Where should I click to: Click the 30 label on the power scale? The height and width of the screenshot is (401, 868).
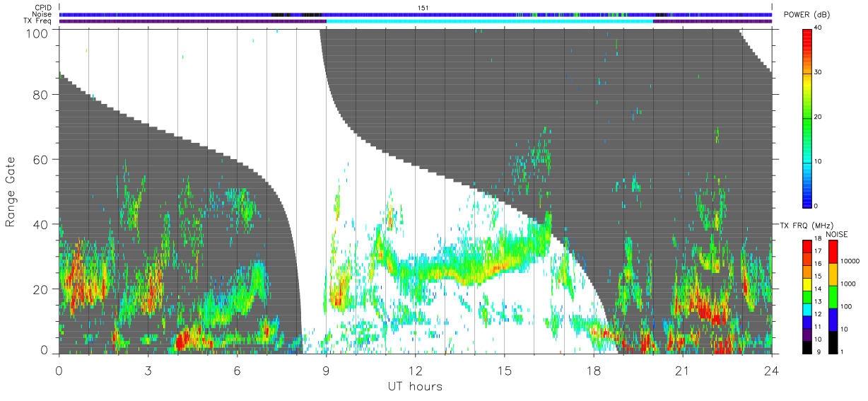(x=819, y=72)
